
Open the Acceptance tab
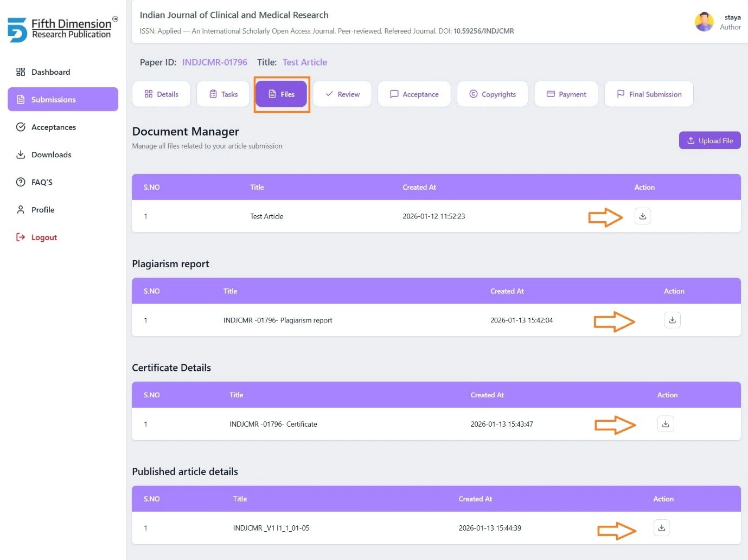[x=414, y=94]
